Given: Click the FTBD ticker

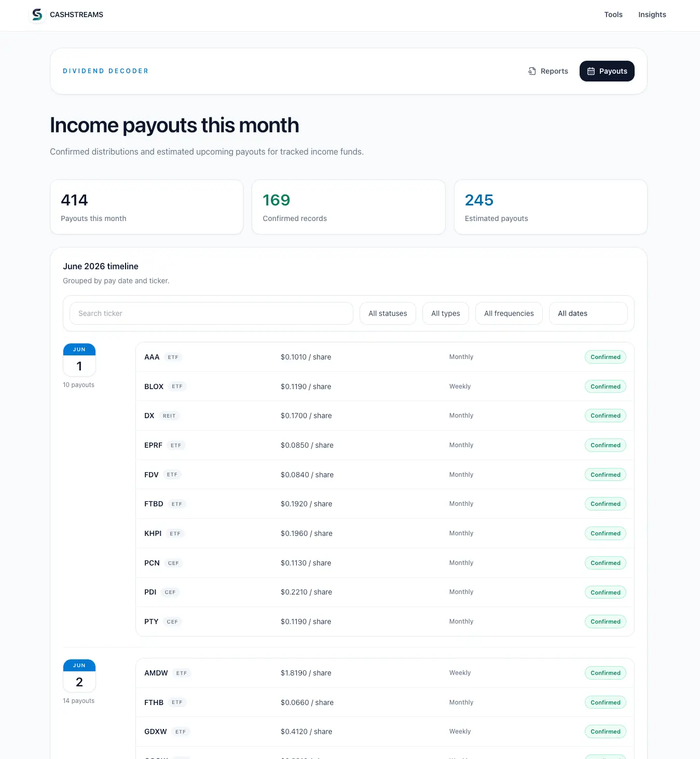Looking at the screenshot, I should coord(154,504).
